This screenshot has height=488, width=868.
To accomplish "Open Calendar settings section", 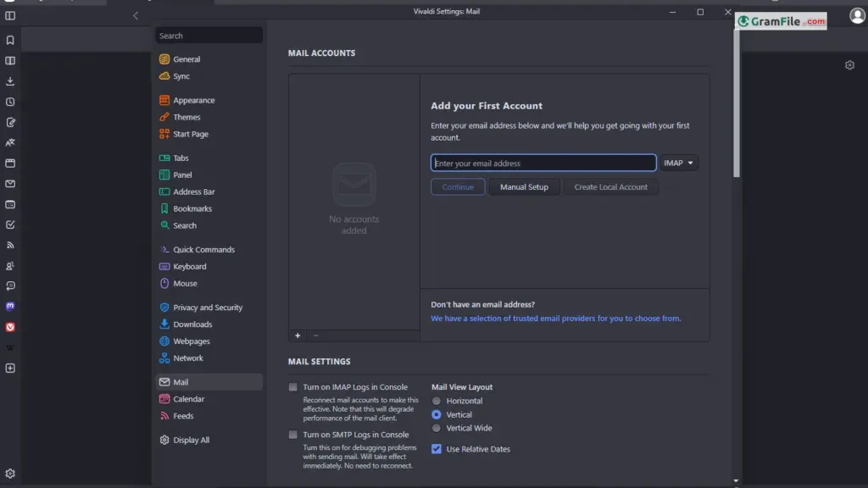I will click(x=209, y=399).
